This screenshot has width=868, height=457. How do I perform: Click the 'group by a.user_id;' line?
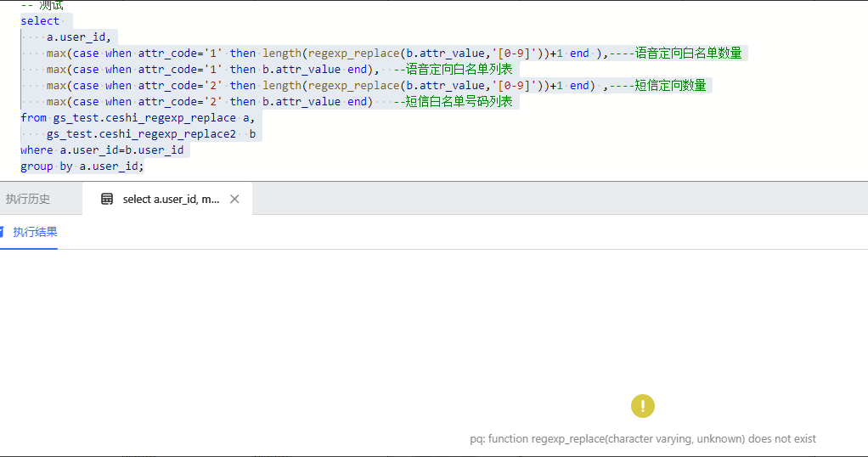[x=82, y=166]
